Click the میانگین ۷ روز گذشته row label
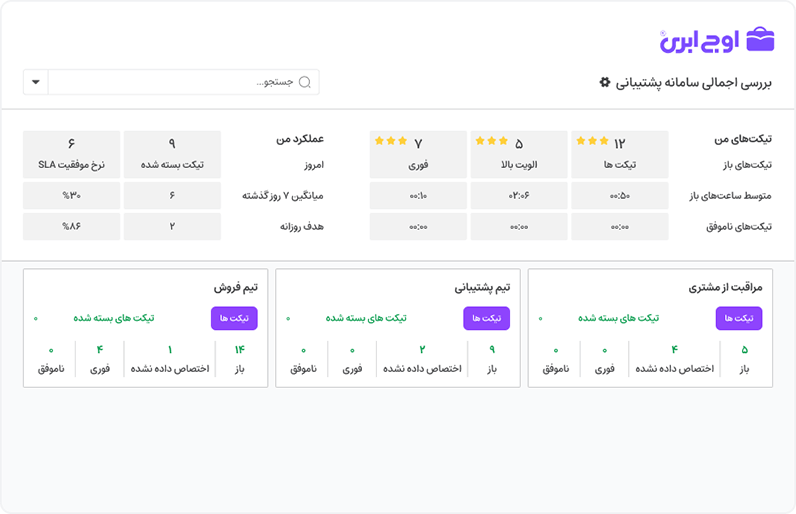The width and height of the screenshot is (796, 514). point(283,196)
